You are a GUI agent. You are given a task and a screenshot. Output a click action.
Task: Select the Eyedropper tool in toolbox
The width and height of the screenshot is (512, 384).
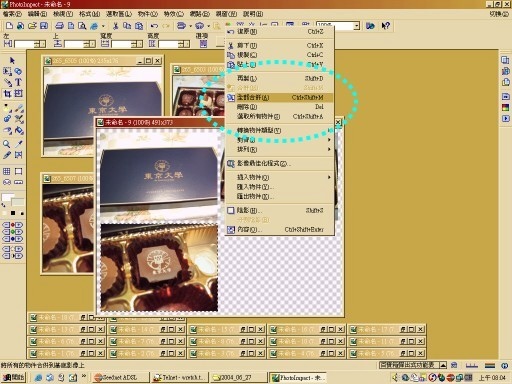pos(19,144)
